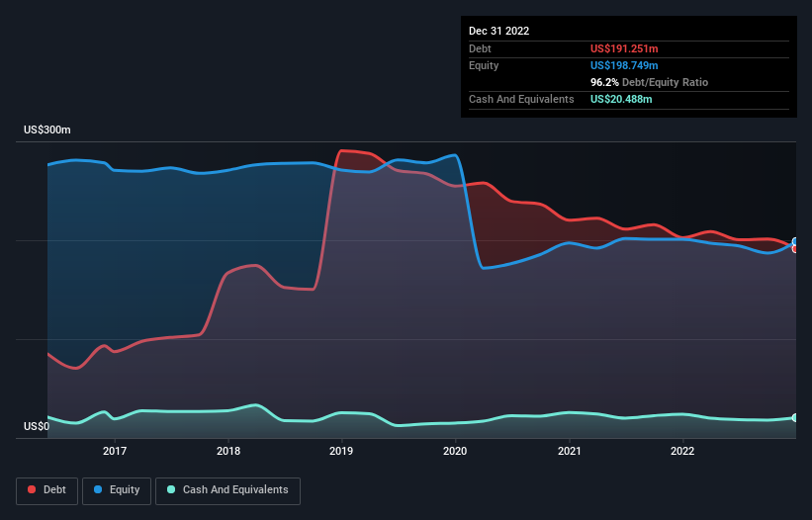Click the US$198.749m equity value

coord(624,65)
